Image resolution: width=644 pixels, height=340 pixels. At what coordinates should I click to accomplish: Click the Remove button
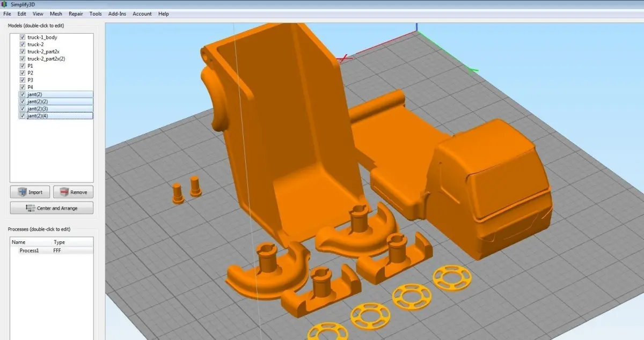[73, 192]
